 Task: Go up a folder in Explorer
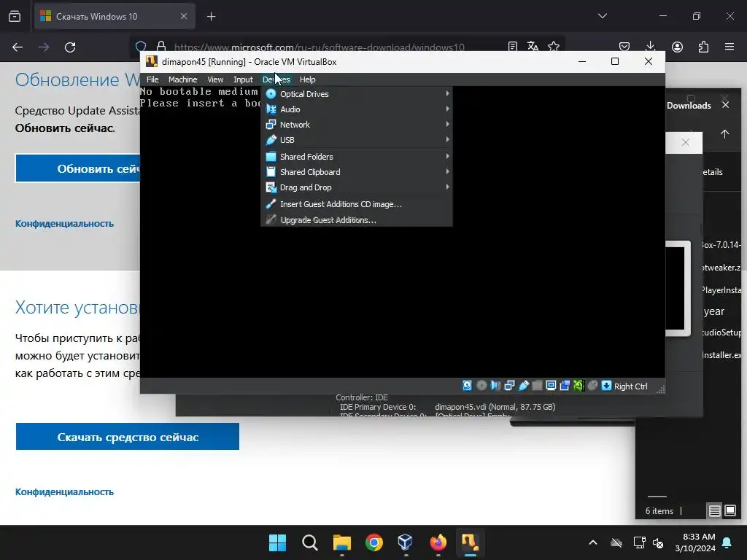coord(724,134)
